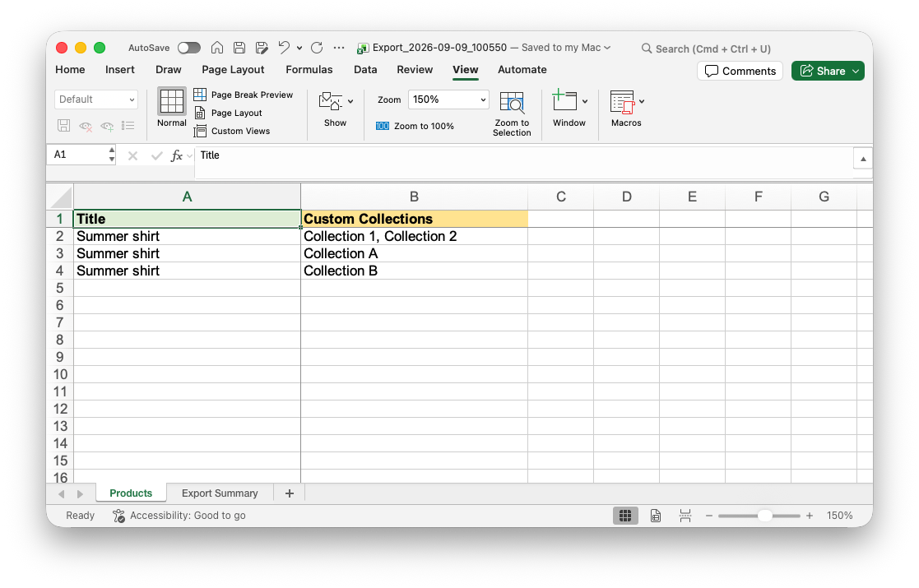This screenshot has height=588, width=919.
Task: Open the Formulas ribbon tab
Action: [309, 70]
